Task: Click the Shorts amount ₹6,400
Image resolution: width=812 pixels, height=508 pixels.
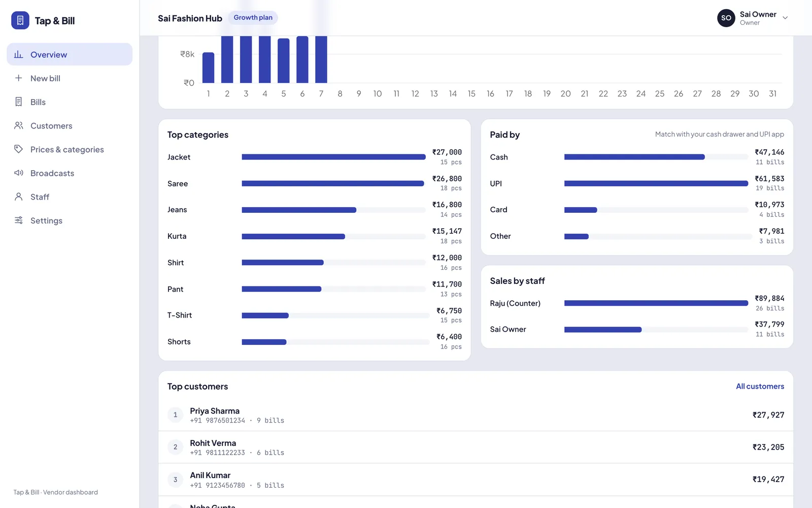Action: (x=449, y=337)
